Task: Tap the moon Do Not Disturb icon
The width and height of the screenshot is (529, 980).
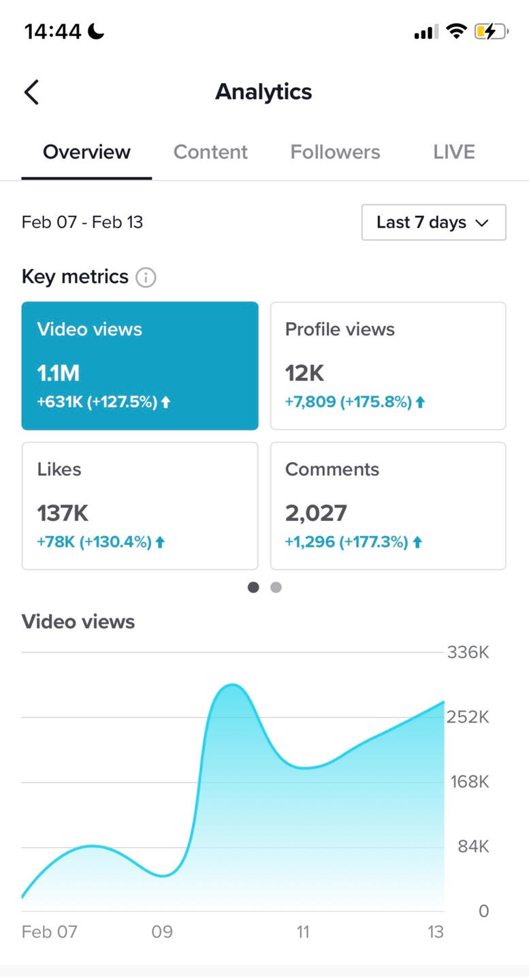Action: (x=96, y=31)
